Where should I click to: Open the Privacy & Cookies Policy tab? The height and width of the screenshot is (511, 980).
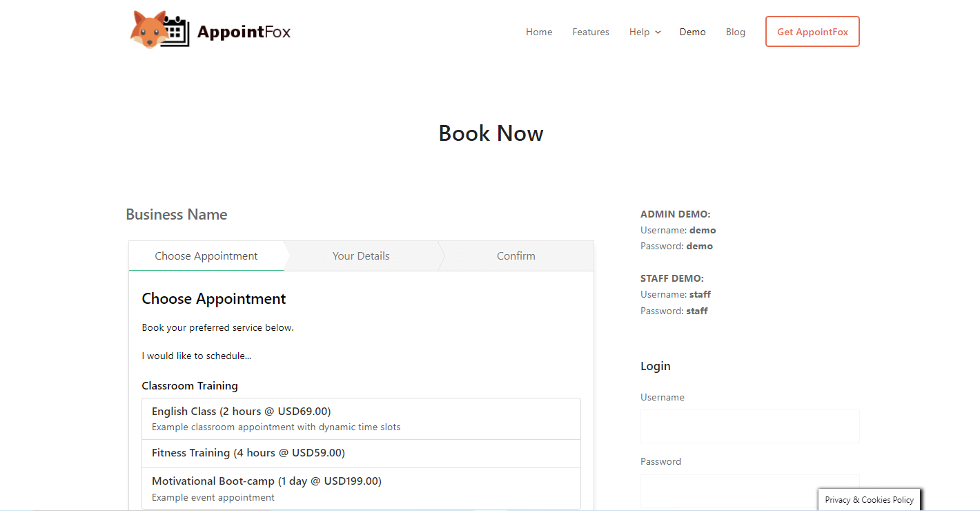pos(870,500)
